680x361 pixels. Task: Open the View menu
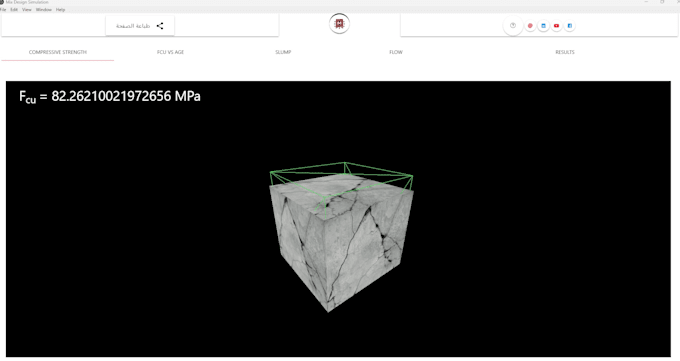[x=27, y=10]
